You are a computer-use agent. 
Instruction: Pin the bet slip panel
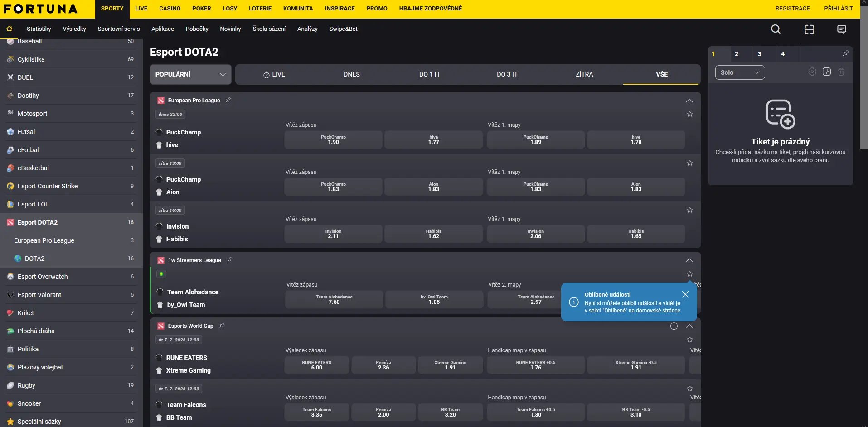845,53
